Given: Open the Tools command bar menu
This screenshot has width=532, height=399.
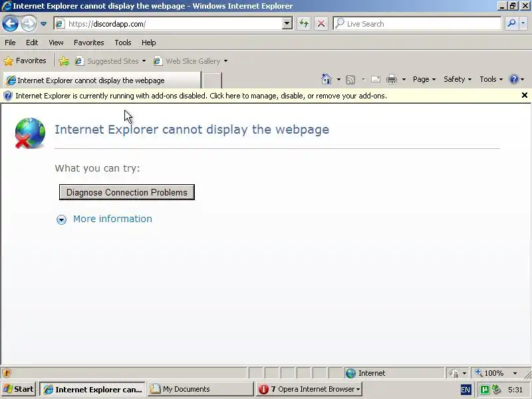Looking at the screenshot, I should (x=491, y=79).
